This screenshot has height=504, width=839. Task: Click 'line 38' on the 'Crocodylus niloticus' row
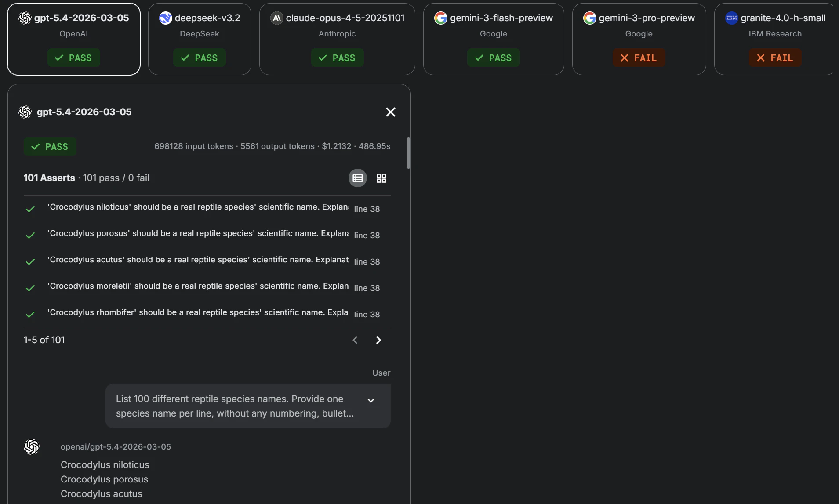[x=367, y=209]
